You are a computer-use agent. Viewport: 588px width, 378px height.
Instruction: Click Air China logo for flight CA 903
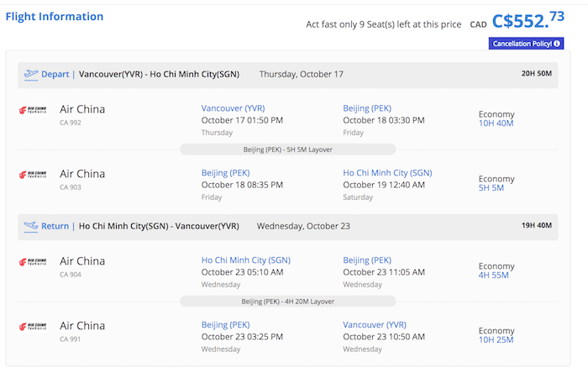[33, 175]
